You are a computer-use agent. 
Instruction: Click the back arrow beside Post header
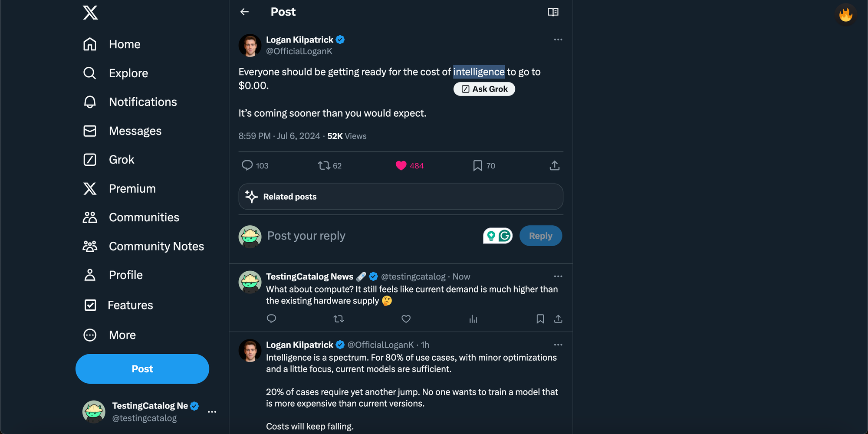[245, 12]
